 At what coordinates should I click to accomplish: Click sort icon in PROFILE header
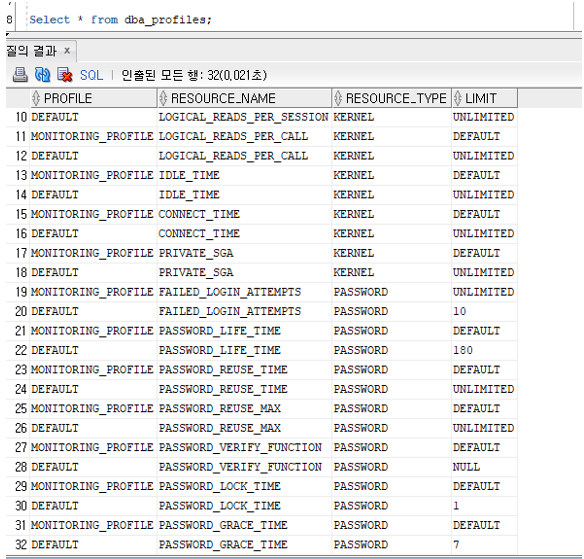coord(36,98)
